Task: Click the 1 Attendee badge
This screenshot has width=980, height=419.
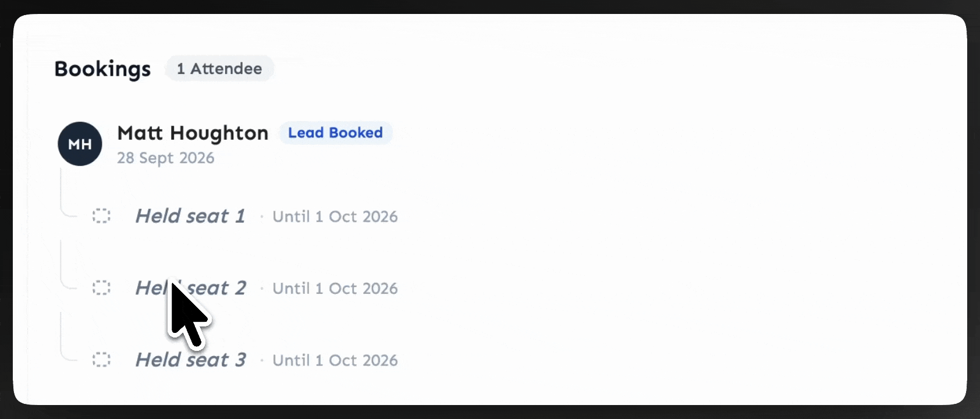Action: pyautogui.click(x=219, y=69)
